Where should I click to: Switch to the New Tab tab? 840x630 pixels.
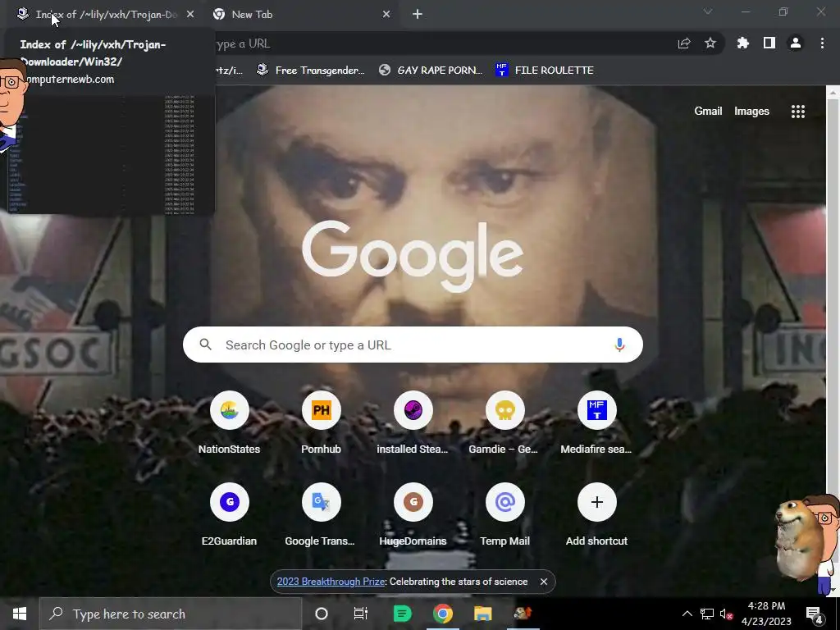pos(302,15)
